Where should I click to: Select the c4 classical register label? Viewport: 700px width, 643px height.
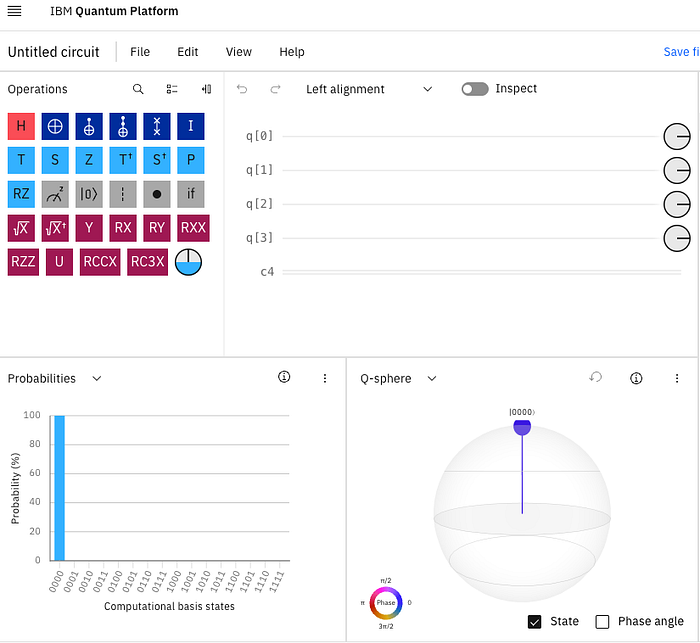click(267, 271)
